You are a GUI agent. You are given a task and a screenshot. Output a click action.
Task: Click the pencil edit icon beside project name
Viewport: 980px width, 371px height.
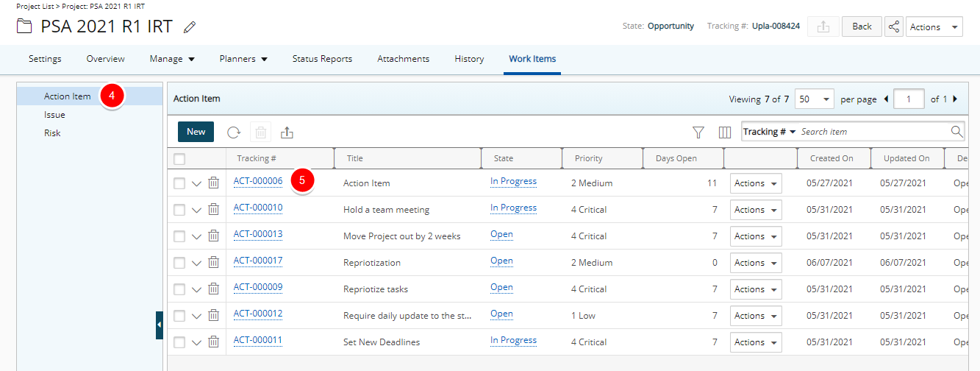coord(190,27)
